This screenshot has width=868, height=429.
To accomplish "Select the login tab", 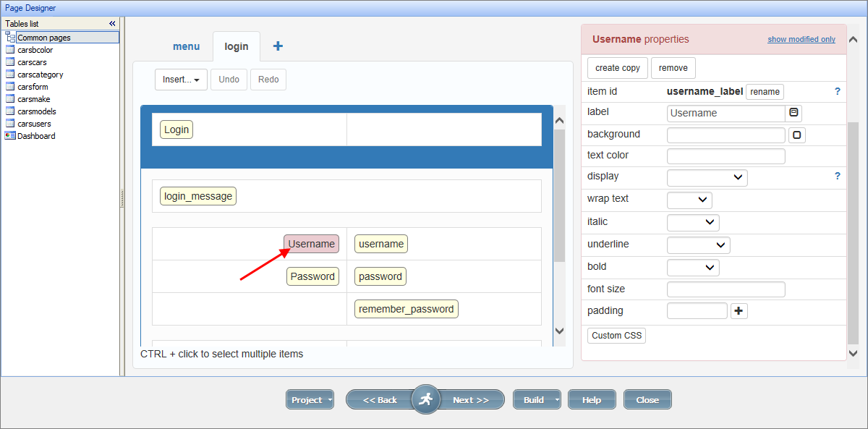I will 237,46.
